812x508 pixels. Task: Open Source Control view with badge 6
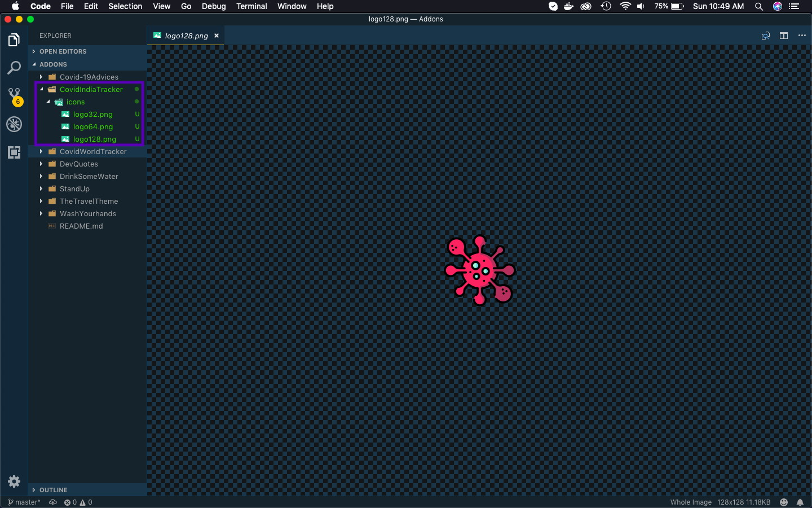coord(14,96)
